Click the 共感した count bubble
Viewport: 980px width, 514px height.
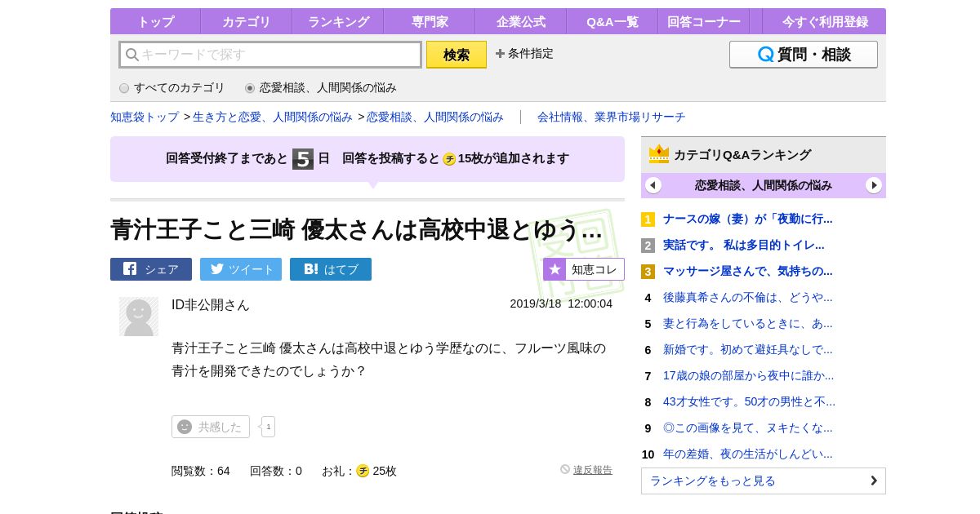[x=268, y=427]
